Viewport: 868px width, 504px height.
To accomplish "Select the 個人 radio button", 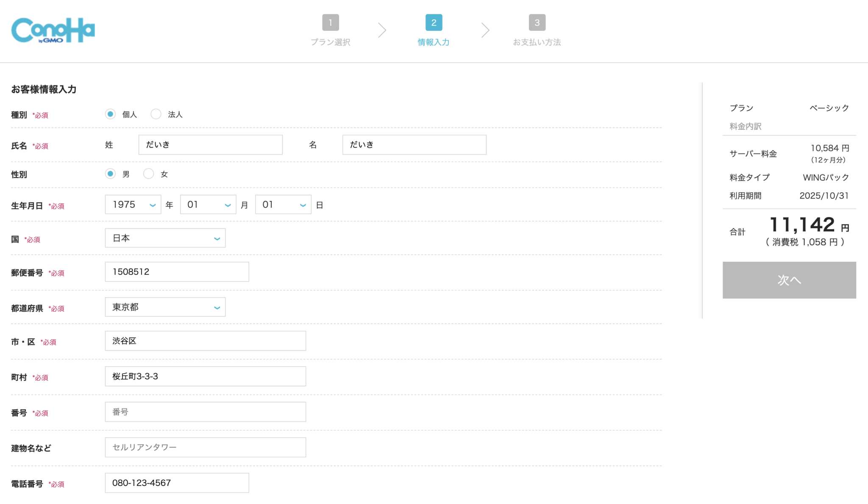I will (x=110, y=114).
